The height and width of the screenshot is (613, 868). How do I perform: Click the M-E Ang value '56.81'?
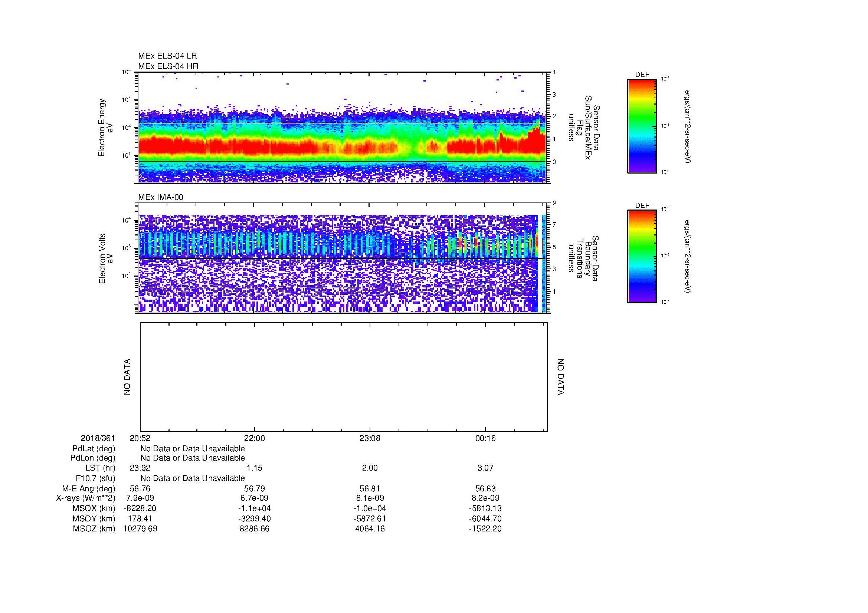tap(370, 489)
